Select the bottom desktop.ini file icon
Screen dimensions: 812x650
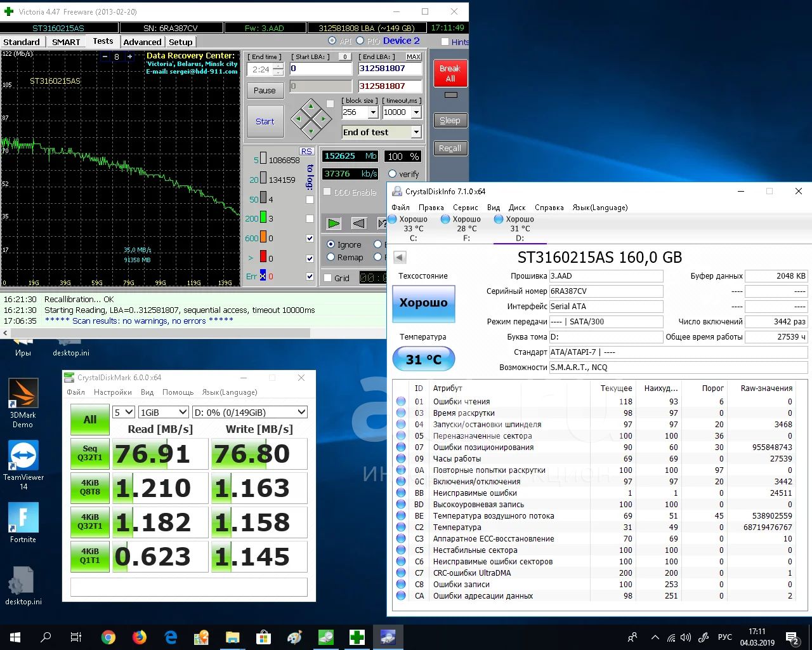(x=23, y=585)
